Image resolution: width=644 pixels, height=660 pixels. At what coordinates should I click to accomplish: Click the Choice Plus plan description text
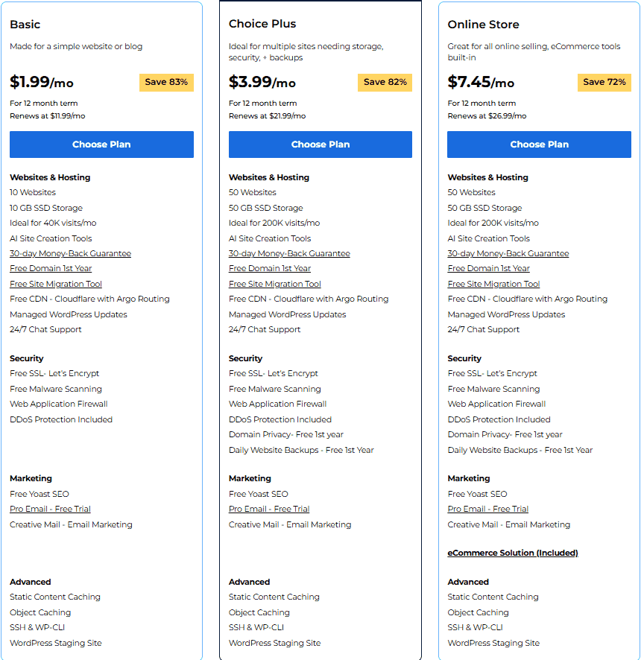coord(306,52)
